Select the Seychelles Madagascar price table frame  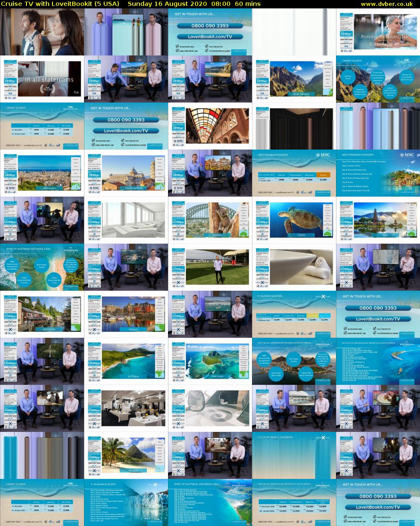click(294, 502)
